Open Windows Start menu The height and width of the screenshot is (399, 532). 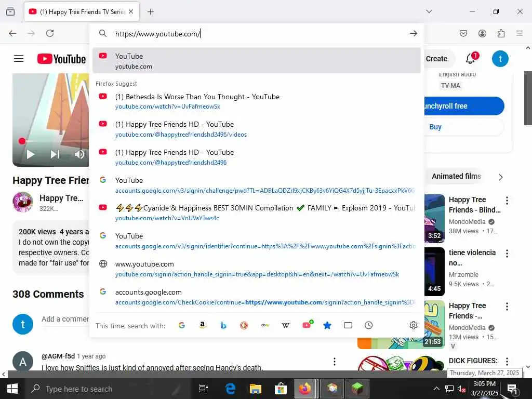point(12,389)
